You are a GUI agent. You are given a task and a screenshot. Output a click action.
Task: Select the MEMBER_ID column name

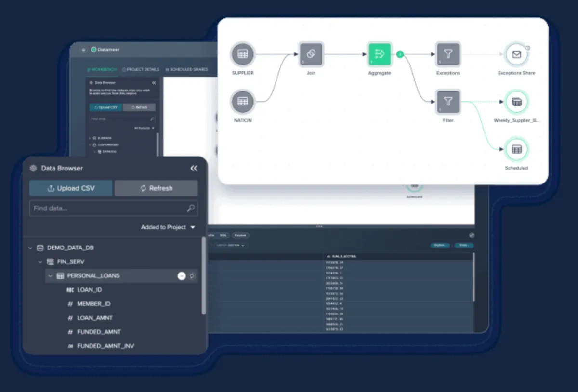(94, 304)
